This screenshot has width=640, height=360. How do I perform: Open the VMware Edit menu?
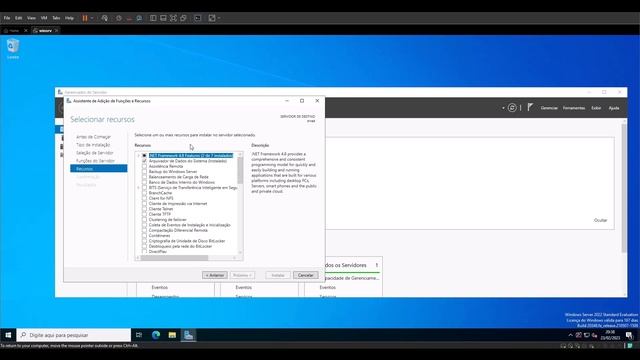pos(19,18)
